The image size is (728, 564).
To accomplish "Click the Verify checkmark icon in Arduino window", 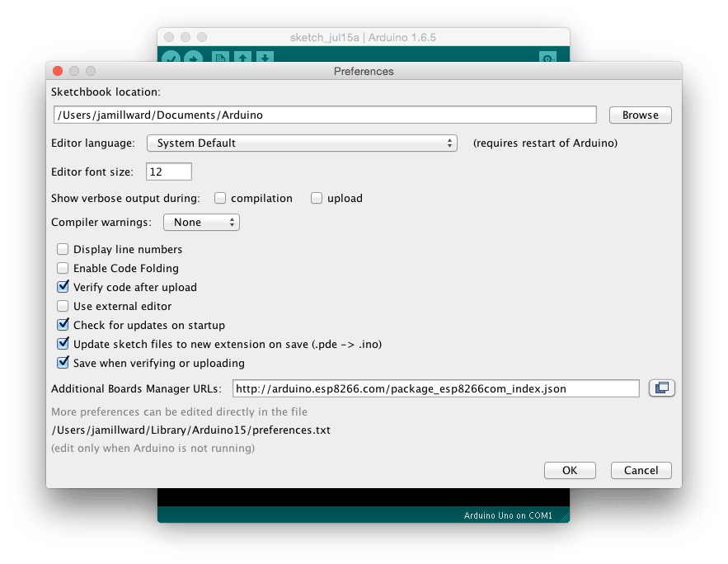I will [x=171, y=57].
